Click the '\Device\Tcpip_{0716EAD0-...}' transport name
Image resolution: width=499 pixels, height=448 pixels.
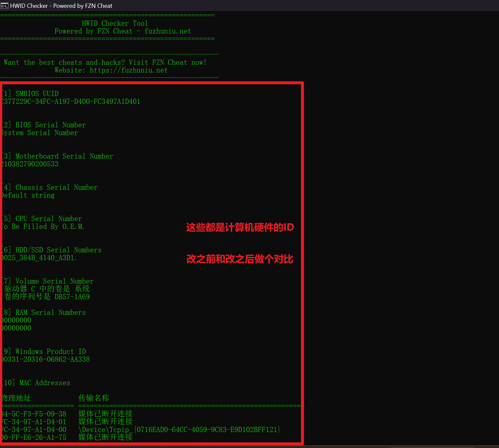click(x=179, y=430)
